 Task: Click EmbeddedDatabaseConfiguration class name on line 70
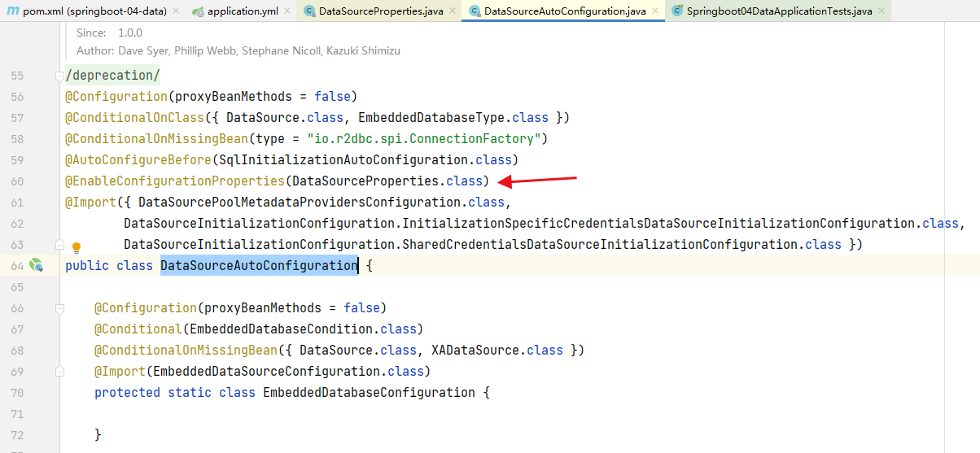pyautogui.click(x=369, y=393)
